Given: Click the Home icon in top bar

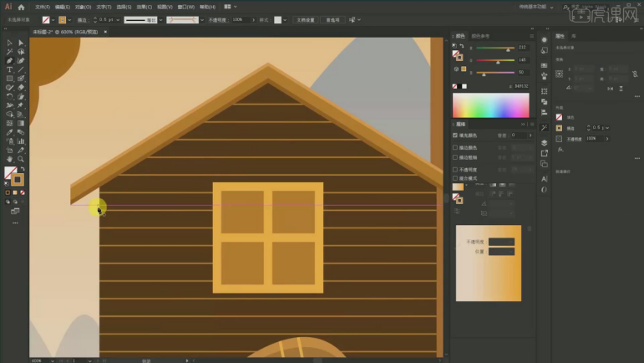Looking at the screenshot, I should pos(22,7).
